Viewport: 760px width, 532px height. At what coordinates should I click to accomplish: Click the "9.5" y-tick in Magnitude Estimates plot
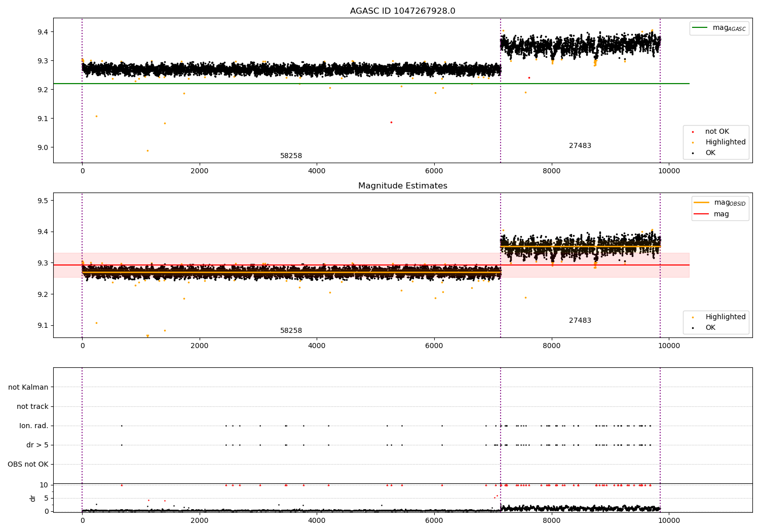(x=43, y=201)
